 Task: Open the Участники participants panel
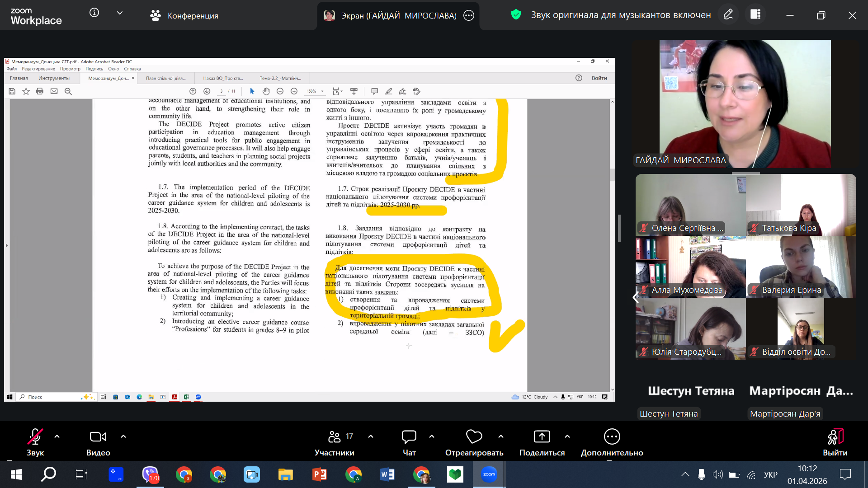335,437
